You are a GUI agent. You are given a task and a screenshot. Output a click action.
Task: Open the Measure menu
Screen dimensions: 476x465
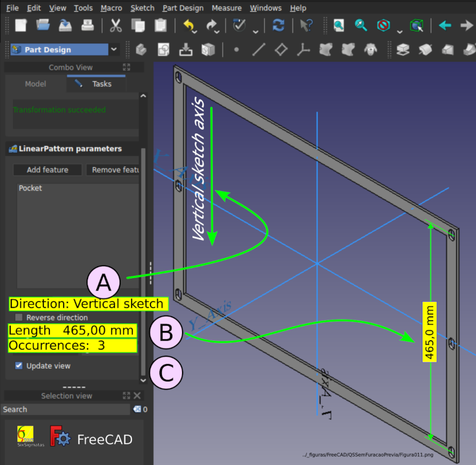227,8
